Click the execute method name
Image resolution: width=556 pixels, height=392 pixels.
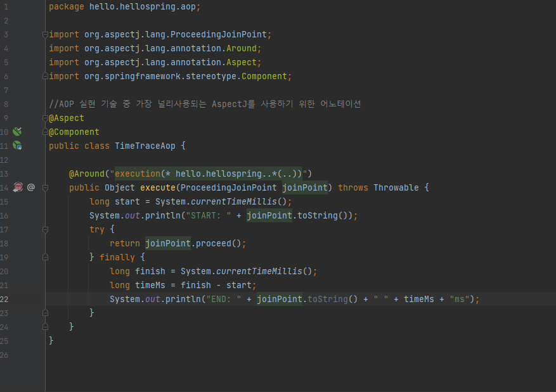tap(158, 187)
